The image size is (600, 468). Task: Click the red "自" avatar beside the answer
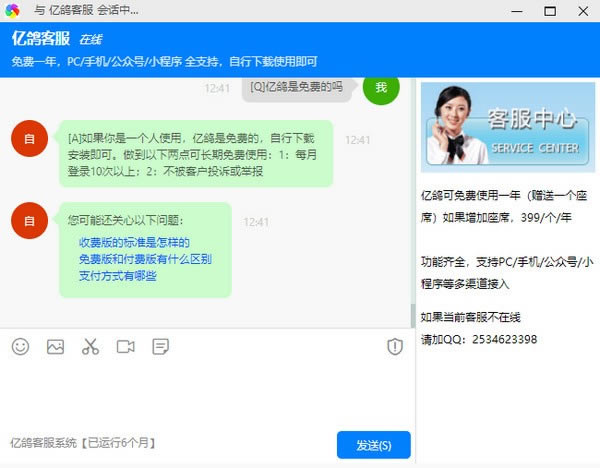[28, 138]
